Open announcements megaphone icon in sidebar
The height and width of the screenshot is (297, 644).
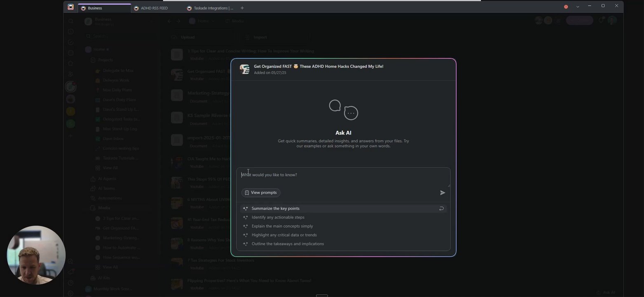[x=70, y=272]
